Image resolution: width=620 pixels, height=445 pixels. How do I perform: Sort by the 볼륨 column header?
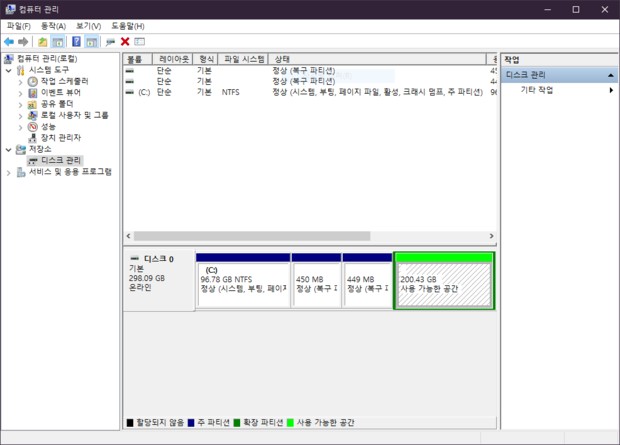pyautogui.click(x=138, y=59)
